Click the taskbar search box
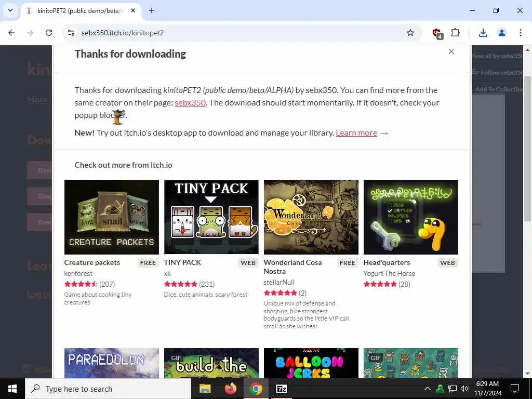This screenshot has width=532, height=399. coord(108,389)
